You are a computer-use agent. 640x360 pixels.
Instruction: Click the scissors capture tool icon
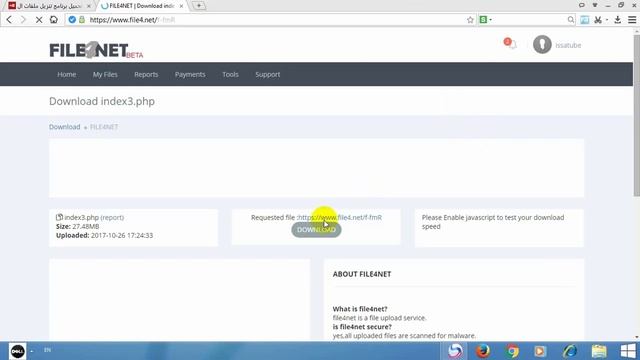pos(598,20)
